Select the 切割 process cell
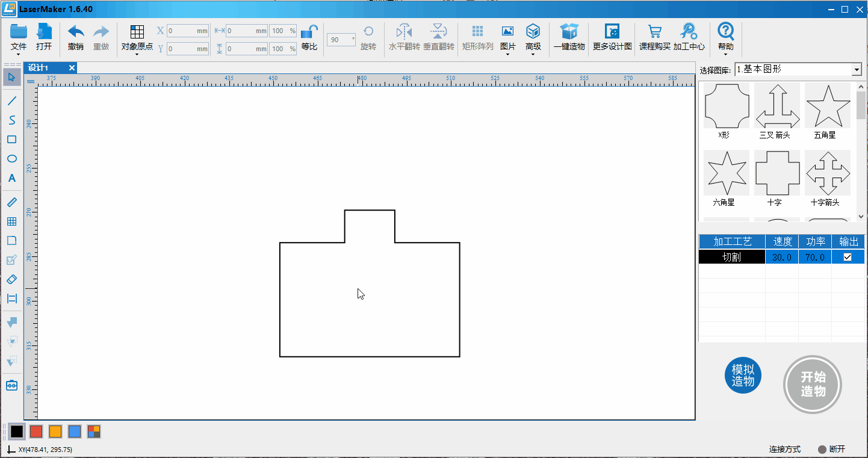Screen dimensions: 868x458 pos(732,257)
